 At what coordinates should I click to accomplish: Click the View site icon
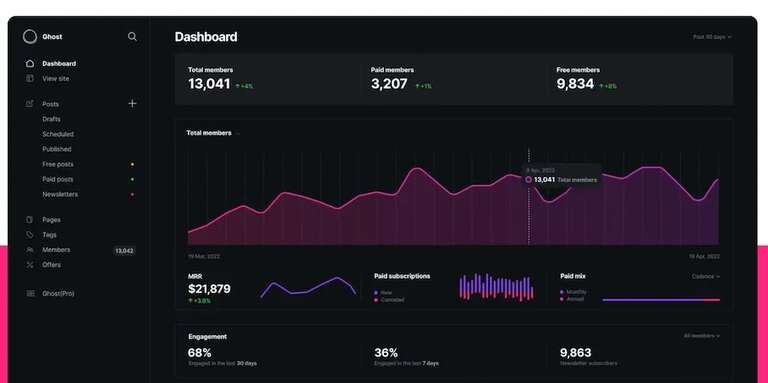click(30, 78)
